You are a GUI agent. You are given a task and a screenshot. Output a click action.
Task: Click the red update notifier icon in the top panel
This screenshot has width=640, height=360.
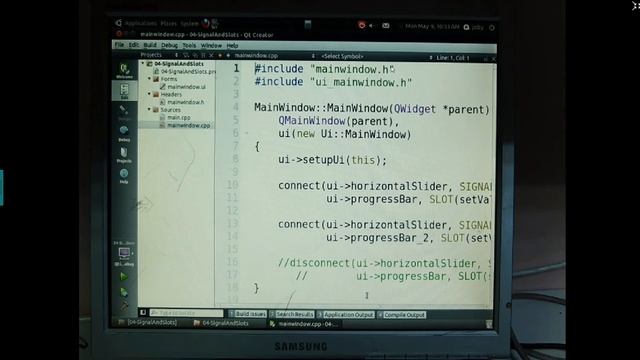click(x=361, y=25)
